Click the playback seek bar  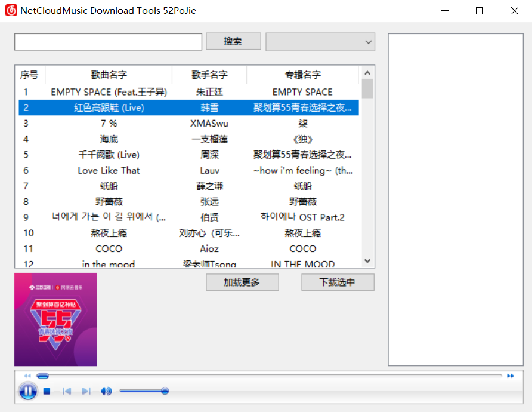tap(270, 376)
